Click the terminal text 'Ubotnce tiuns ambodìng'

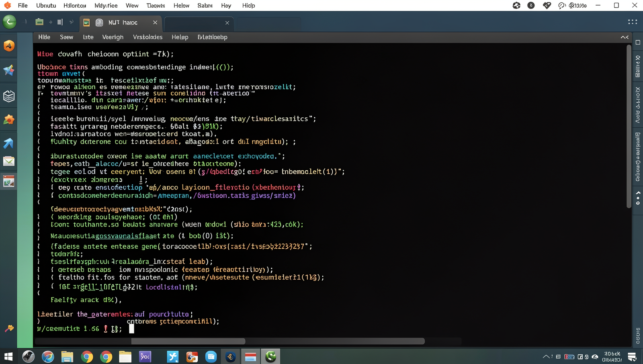[80, 67]
